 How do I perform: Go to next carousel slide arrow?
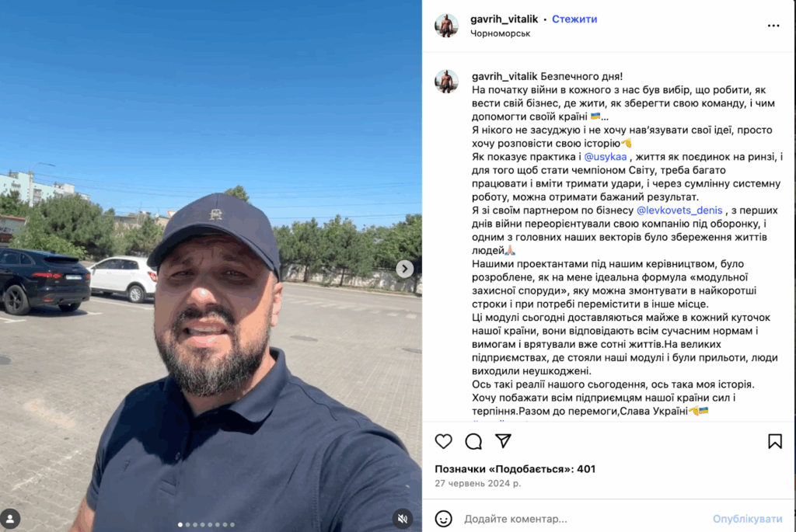pos(404,269)
